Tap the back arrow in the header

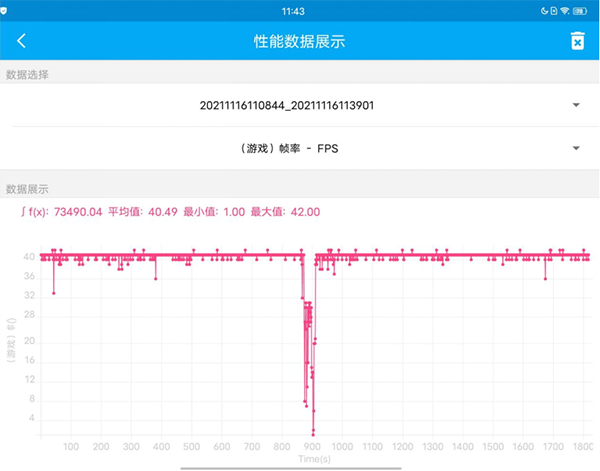(22, 41)
